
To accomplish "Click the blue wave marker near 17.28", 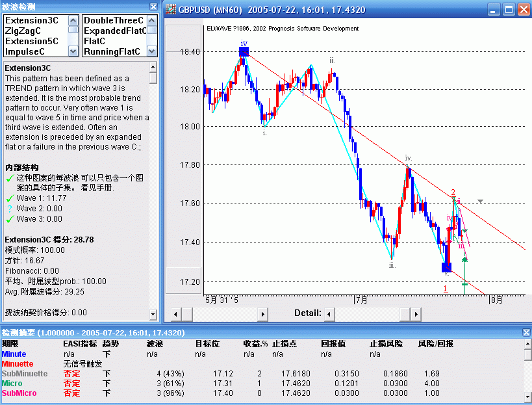I will coord(446,267).
